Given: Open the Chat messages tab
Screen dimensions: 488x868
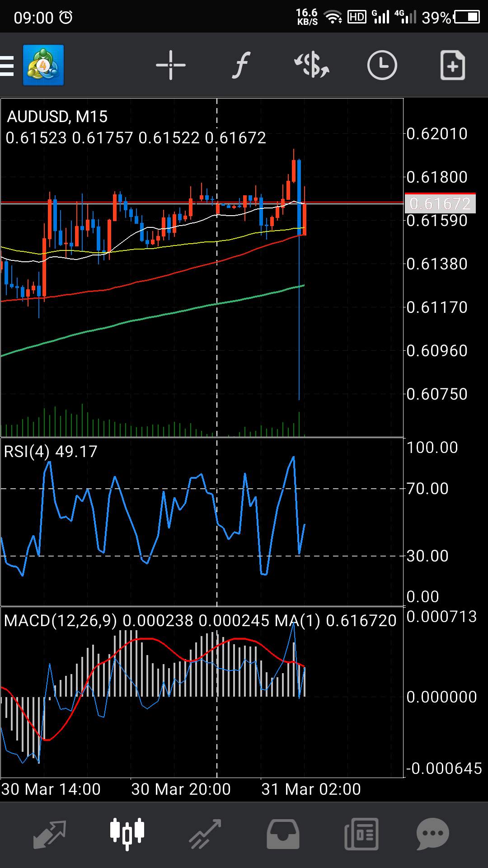Looking at the screenshot, I should [x=432, y=834].
